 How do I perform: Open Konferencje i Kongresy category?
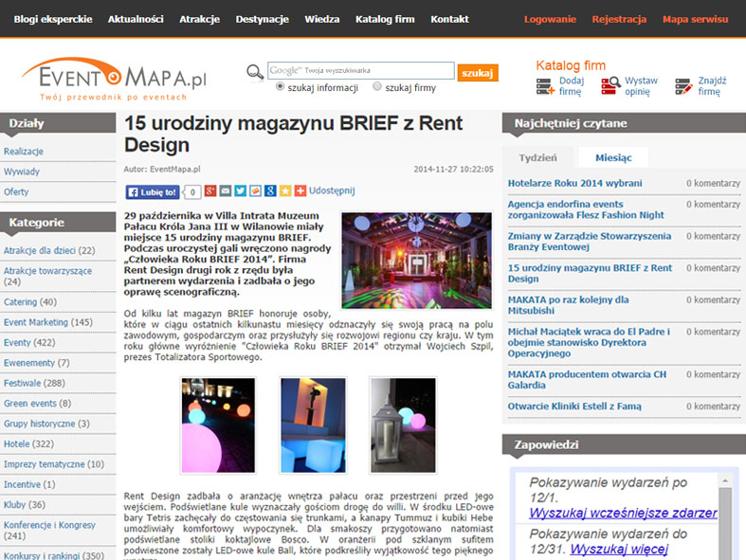point(49,530)
